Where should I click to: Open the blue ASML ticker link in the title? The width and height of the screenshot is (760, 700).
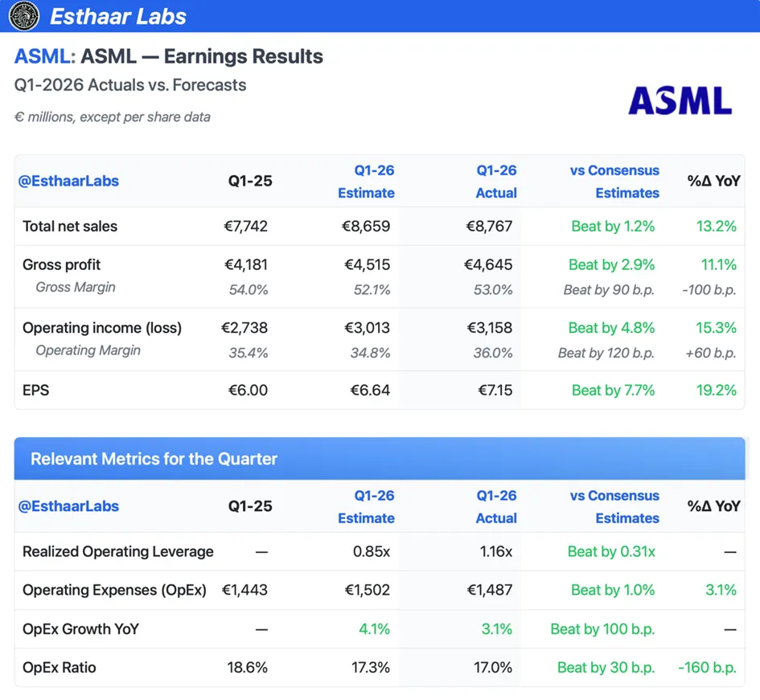(x=42, y=56)
